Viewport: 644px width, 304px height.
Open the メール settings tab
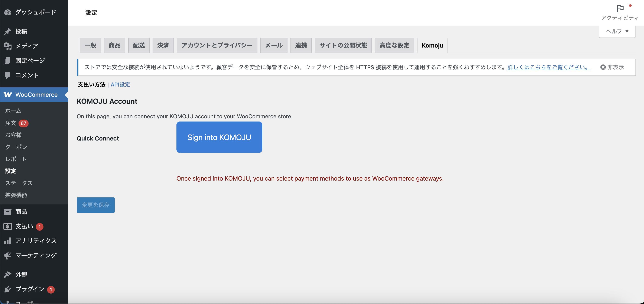pos(274,45)
